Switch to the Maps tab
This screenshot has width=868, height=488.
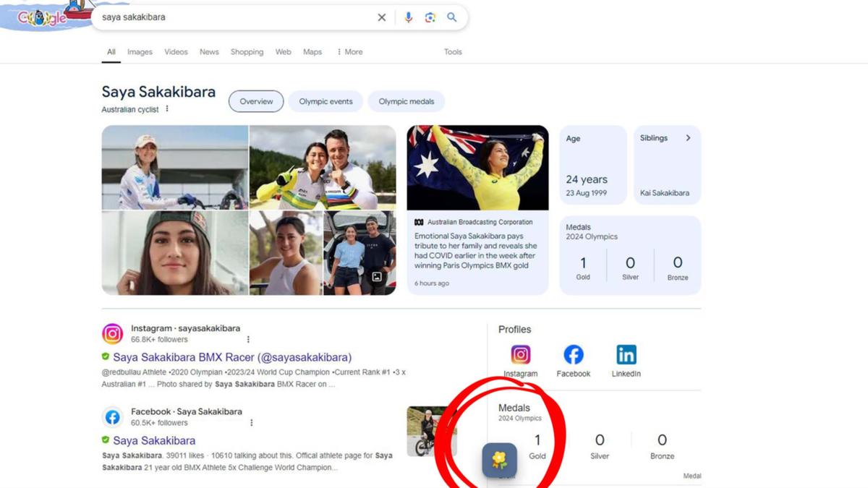coord(312,52)
